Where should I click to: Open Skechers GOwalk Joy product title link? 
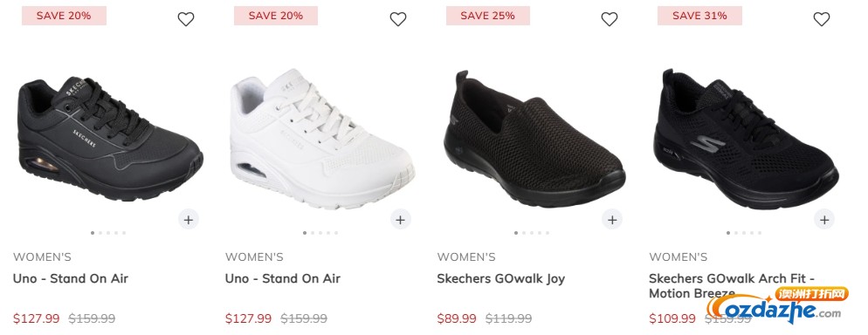[501, 278]
